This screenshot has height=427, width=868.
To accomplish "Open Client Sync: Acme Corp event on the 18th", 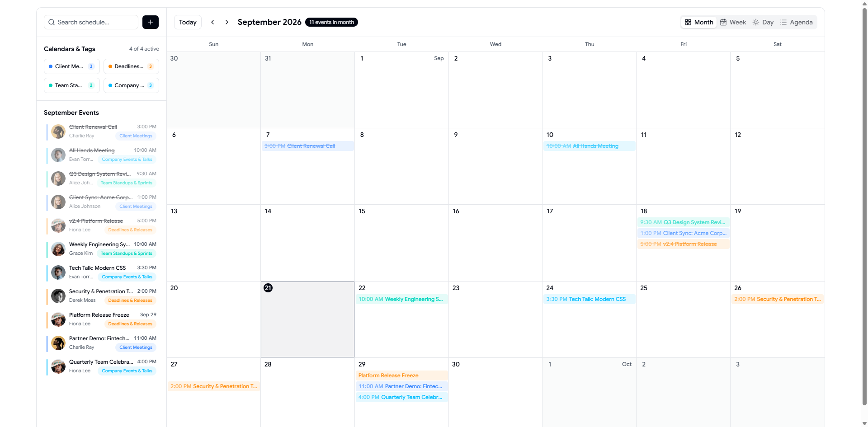I will (683, 233).
